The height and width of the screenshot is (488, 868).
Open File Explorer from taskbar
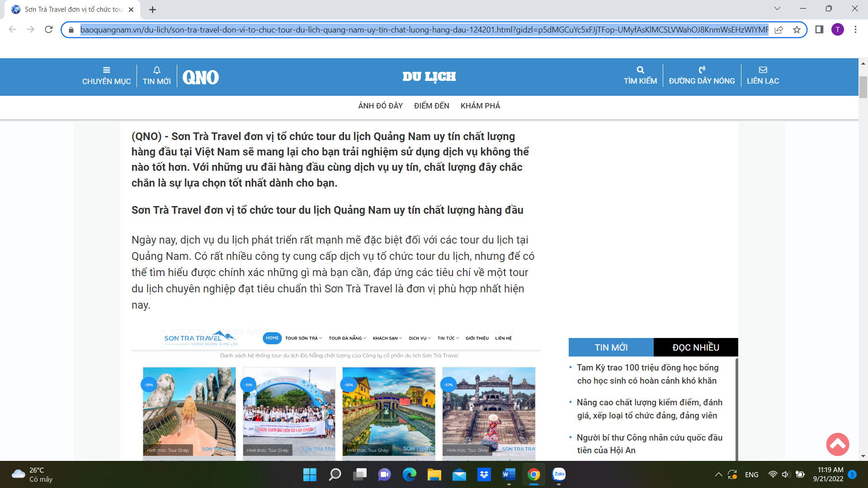(434, 474)
